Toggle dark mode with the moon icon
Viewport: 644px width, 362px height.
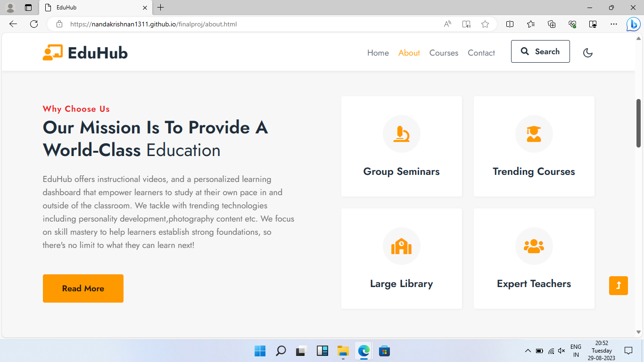pos(587,53)
